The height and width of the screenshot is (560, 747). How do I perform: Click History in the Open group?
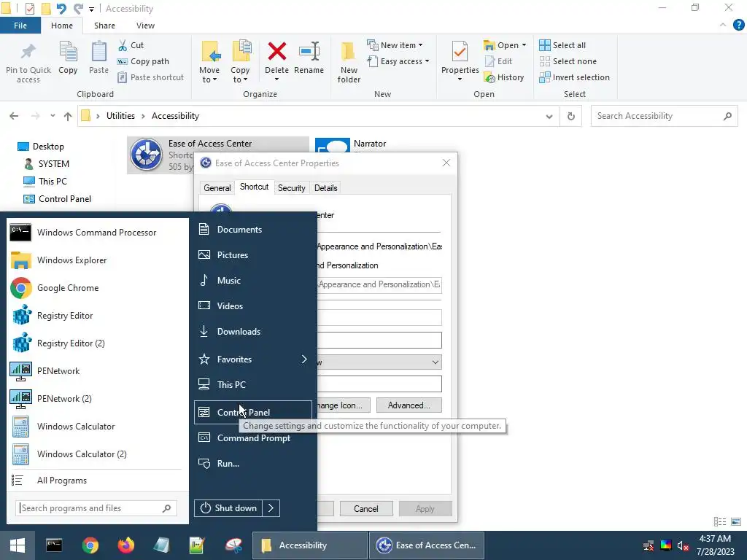pyautogui.click(x=504, y=77)
